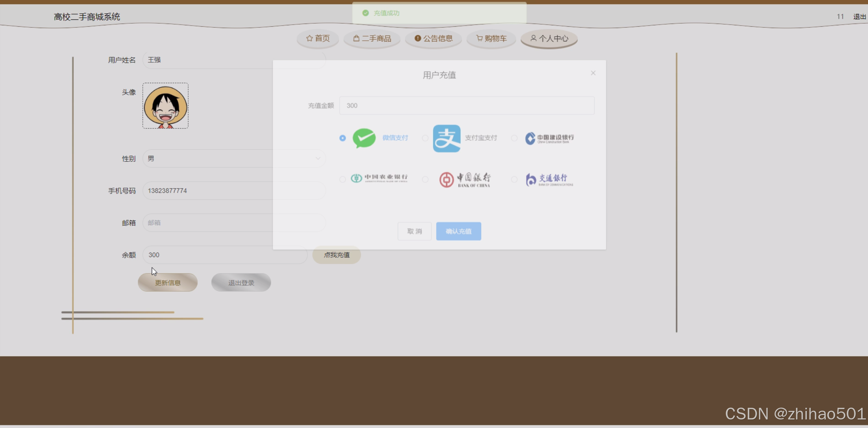Click the 取消 button in the dialog
The image size is (868, 428).
coord(415,231)
